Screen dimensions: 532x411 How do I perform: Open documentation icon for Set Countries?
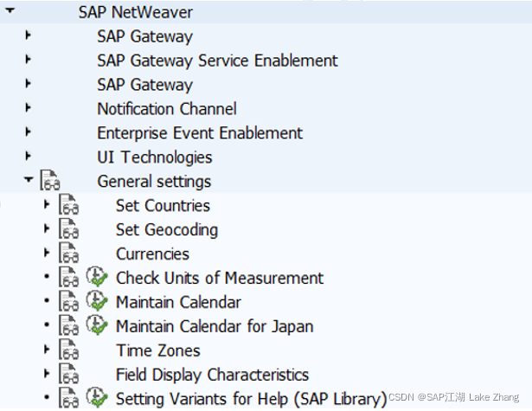(68, 204)
